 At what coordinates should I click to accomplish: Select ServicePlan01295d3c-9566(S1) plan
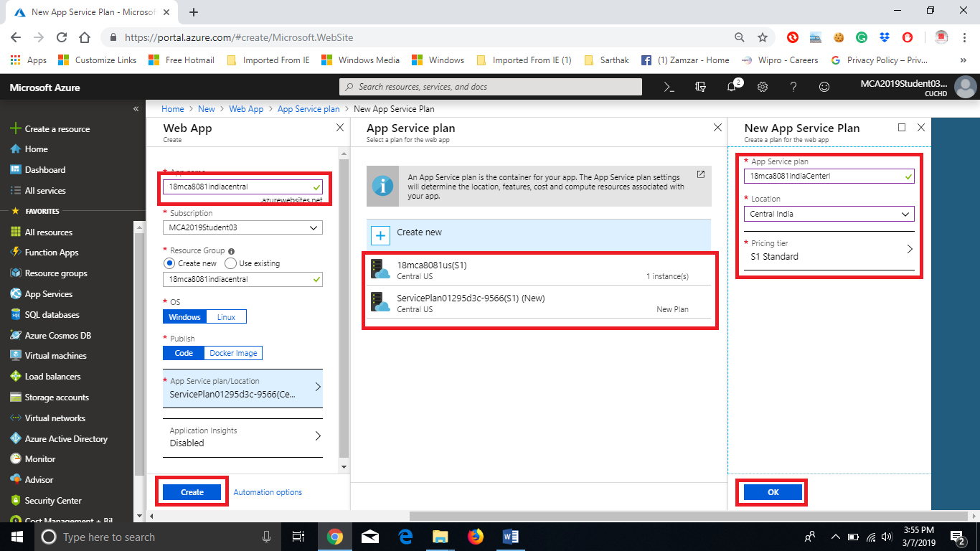coord(539,303)
